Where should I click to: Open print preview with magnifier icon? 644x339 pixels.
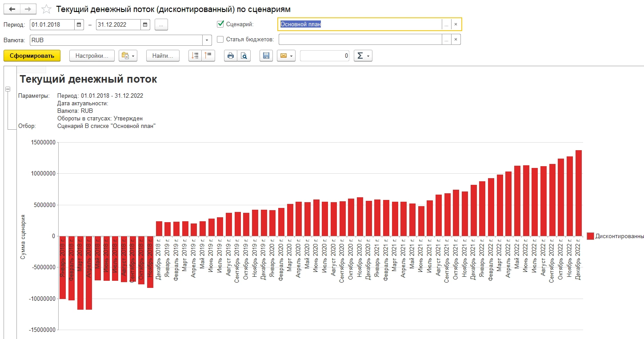click(244, 56)
